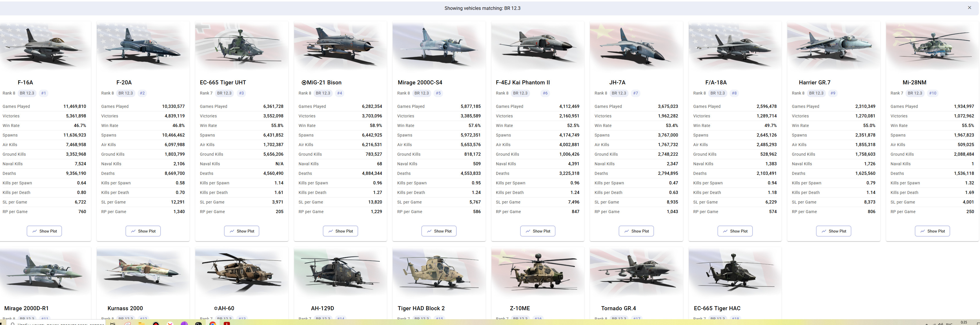This screenshot has height=325, width=980.
Task: Click the Tornado GR.4 vehicle name
Action: coord(618,308)
